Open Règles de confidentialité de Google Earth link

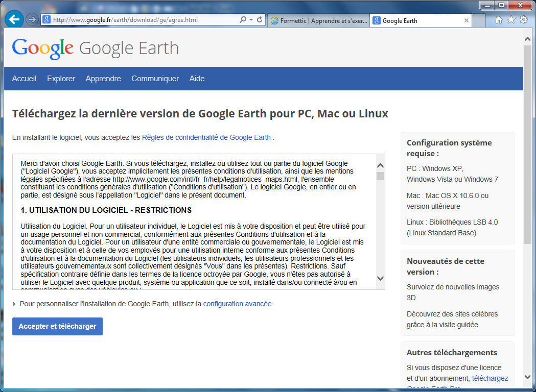point(206,137)
